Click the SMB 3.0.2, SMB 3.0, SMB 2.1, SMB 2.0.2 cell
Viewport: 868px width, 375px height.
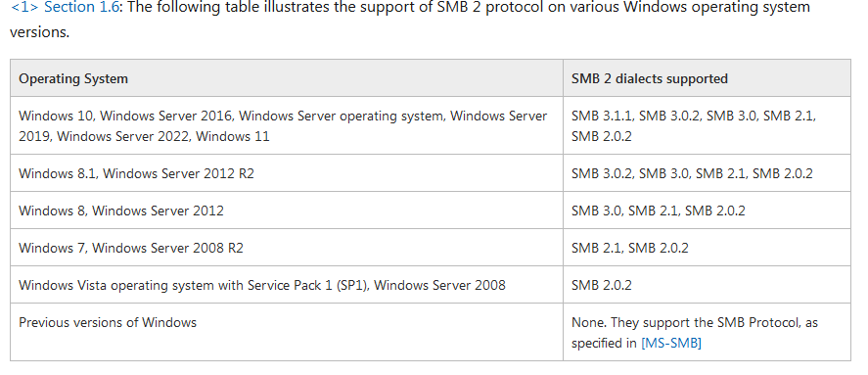click(x=707, y=173)
